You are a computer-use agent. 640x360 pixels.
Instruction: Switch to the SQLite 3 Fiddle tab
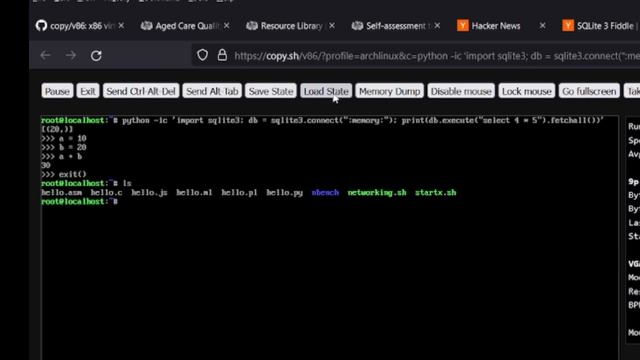pos(600,26)
